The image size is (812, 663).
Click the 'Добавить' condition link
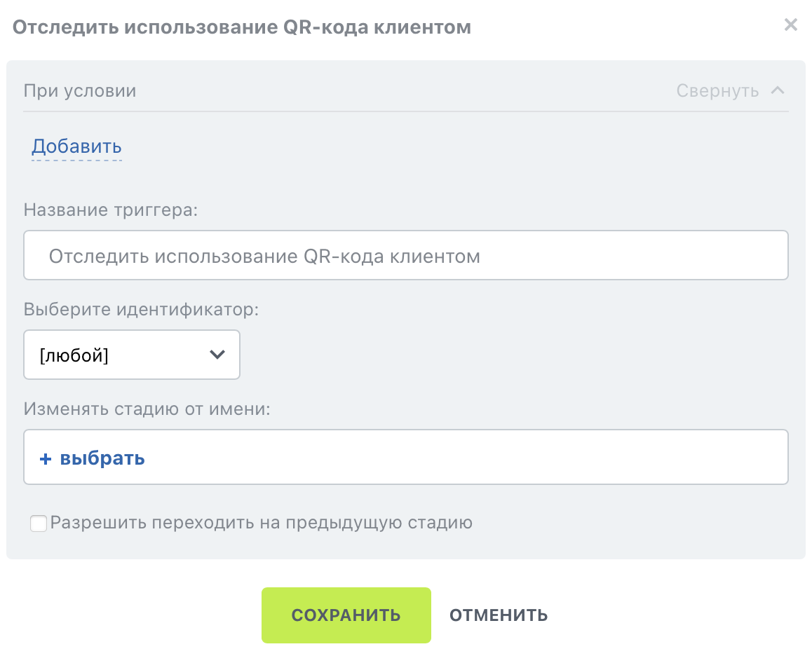(x=76, y=146)
